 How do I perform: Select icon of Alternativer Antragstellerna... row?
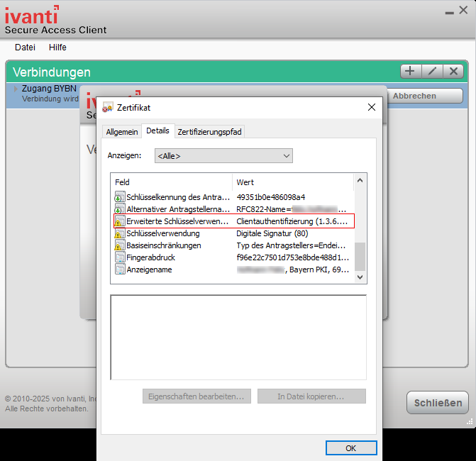pos(120,209)
